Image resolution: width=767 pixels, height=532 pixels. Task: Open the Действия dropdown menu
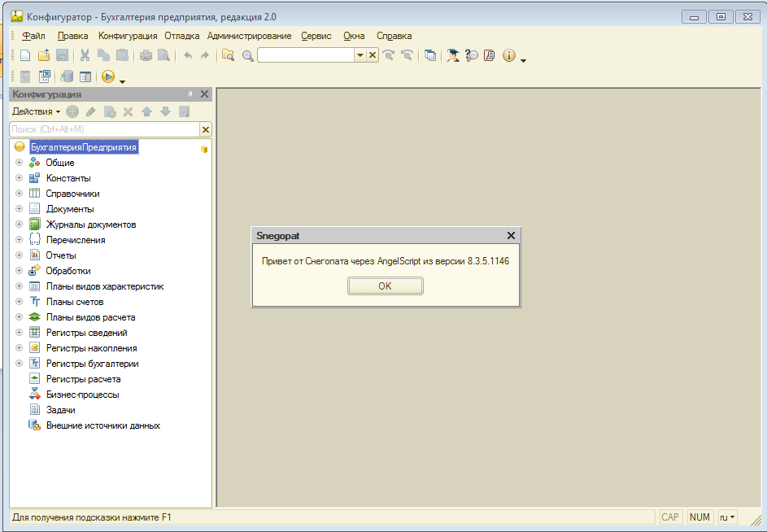pos(36,111)
